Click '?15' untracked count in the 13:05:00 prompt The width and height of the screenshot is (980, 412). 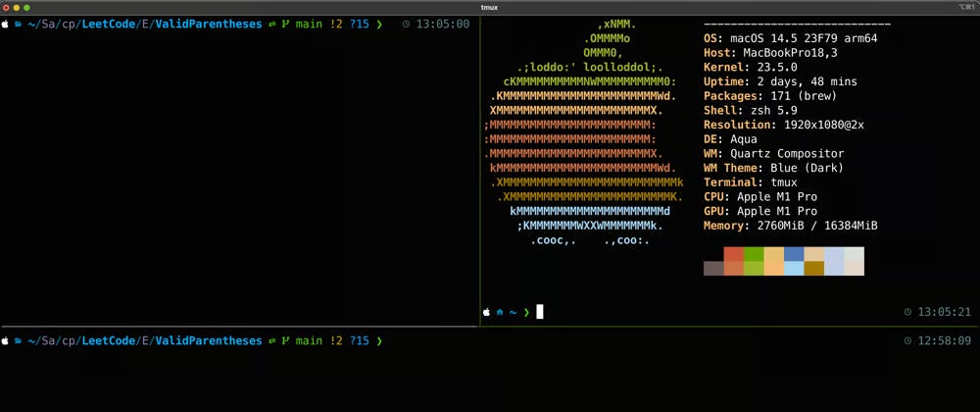(360, 25)
